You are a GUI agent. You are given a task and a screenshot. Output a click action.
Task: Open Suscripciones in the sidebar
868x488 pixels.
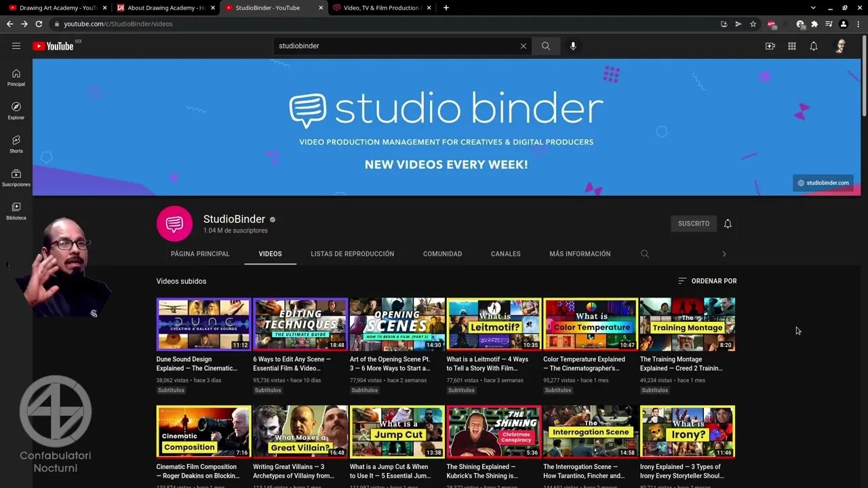[16, 178]
